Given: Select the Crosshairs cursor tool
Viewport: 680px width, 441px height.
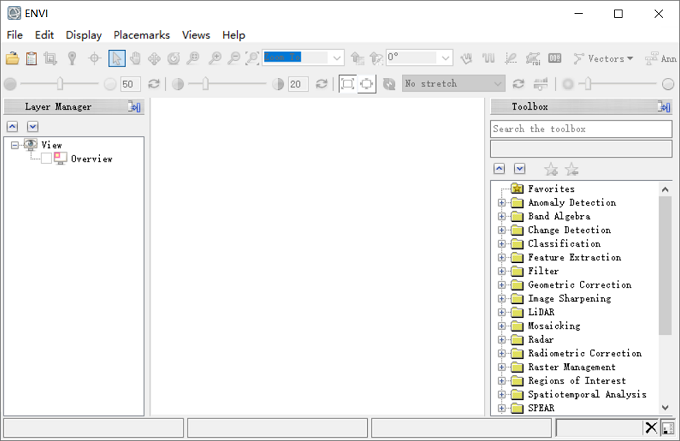Looking at the screenshot, I should (x=94, y=58).
